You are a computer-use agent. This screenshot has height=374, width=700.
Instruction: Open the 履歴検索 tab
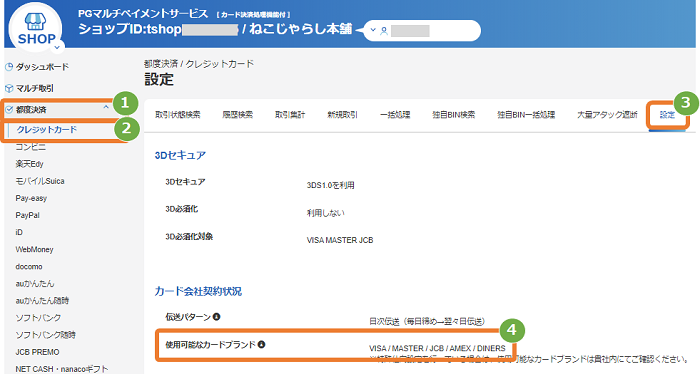coord(238,115)
